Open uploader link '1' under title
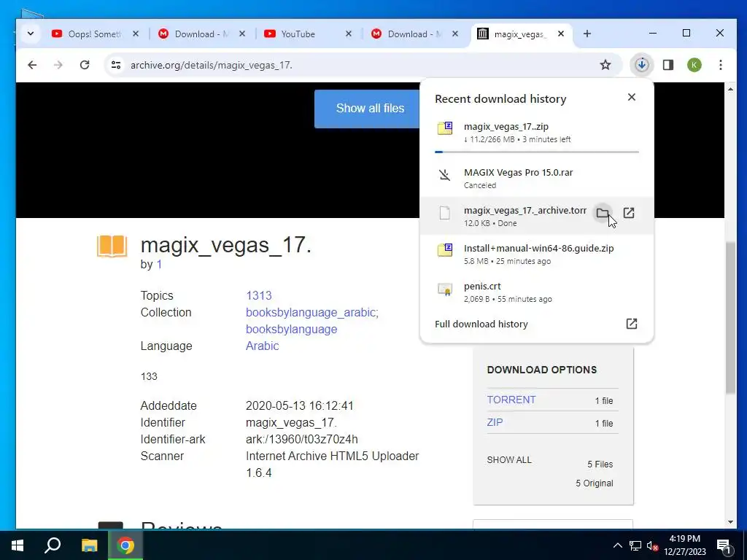Viewport: 747px width, 560px height. tap(159, 265)
